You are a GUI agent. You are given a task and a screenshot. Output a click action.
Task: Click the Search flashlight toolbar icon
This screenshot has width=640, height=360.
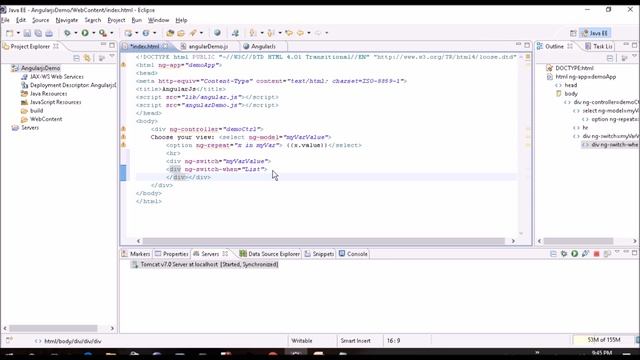[x=193, y=33]
